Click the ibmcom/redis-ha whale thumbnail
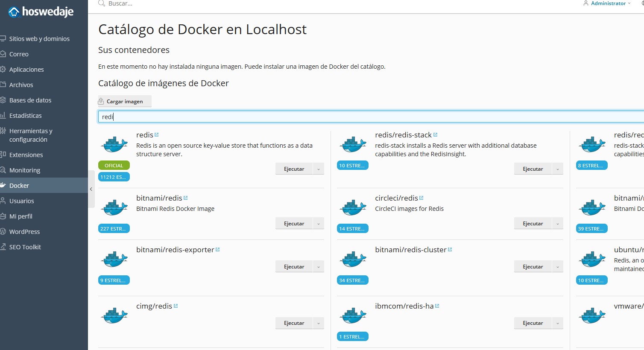Viewport: 644px width, 350px height. 353,315
